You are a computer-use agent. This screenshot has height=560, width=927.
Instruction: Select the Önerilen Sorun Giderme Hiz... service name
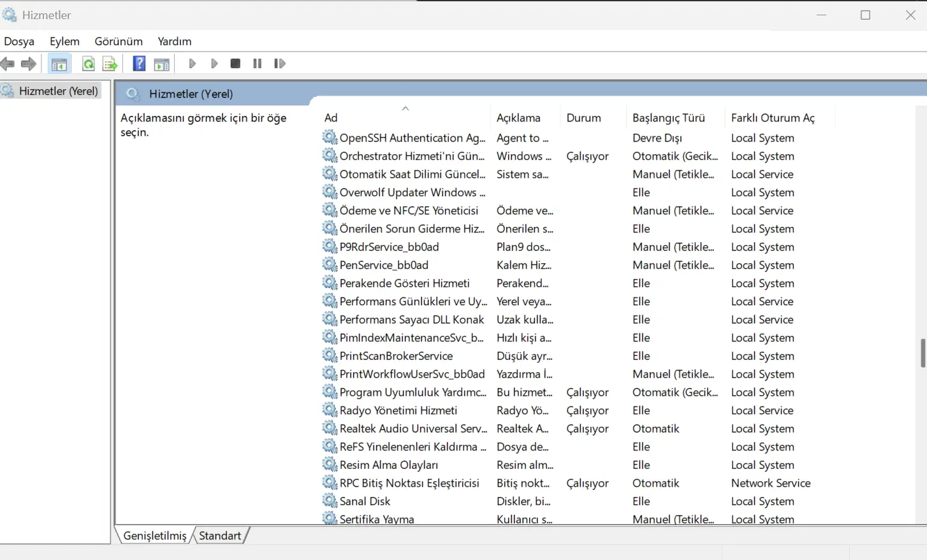click(x=412, y=229)
